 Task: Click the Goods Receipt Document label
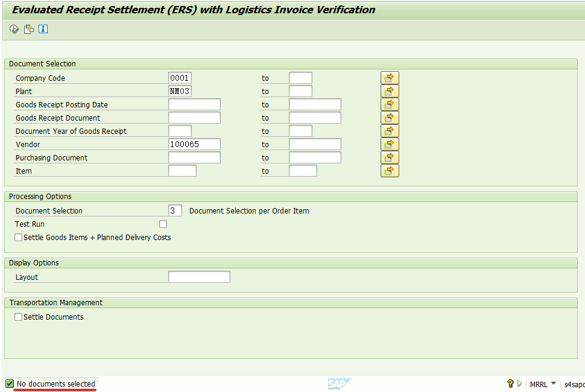pos(58,118)
